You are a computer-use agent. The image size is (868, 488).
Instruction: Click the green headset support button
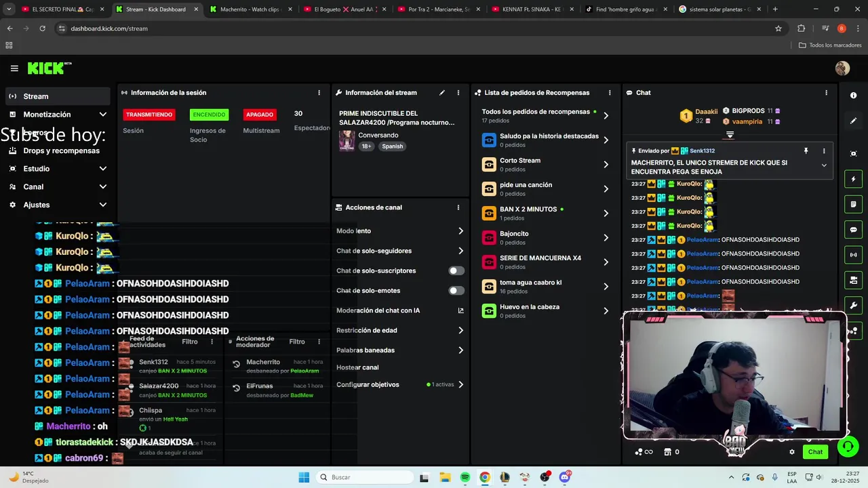pyautogui.click(x=847, y=447)
